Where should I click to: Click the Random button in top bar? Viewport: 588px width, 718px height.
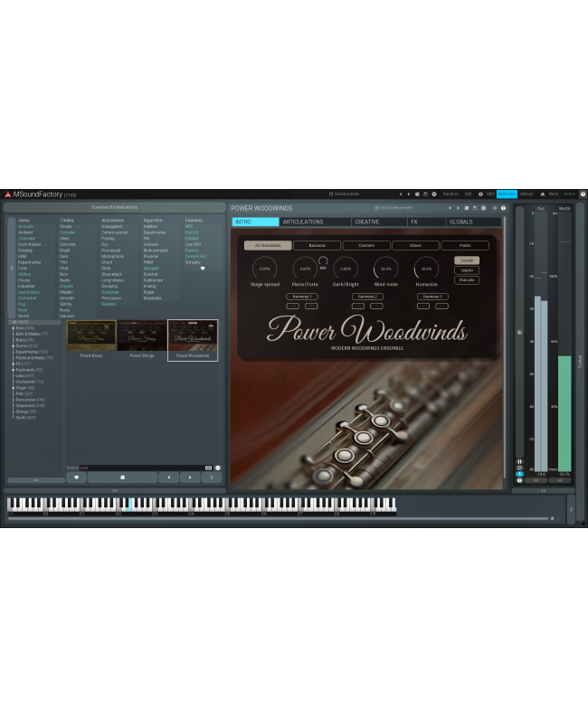(450, 194)
